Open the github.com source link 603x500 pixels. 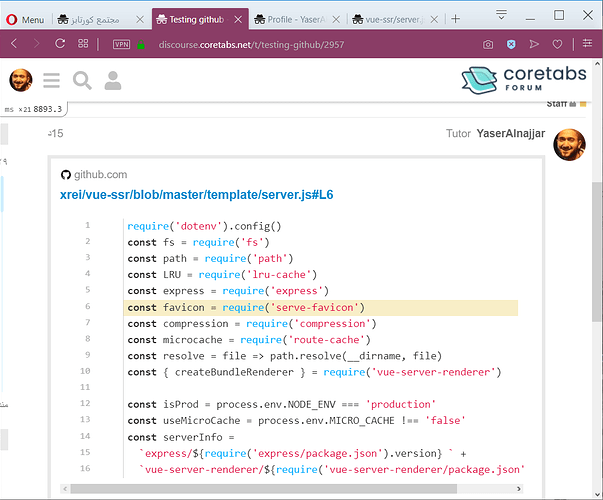tap(100, 175)
